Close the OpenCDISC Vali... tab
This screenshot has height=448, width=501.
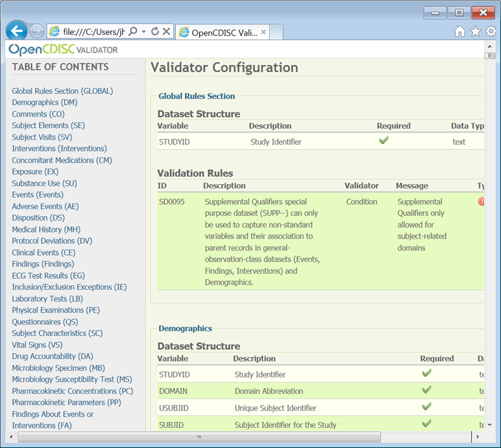click(263, 32)
